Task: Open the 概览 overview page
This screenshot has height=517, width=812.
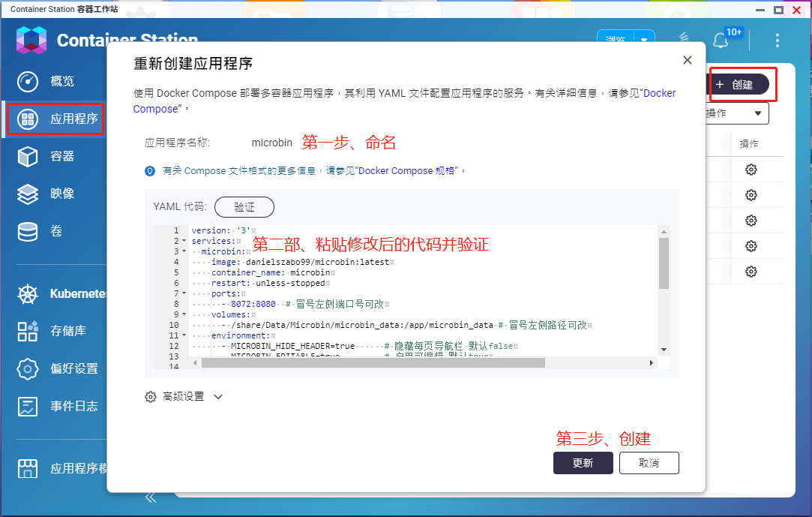Action: click(x=62, y=81)
